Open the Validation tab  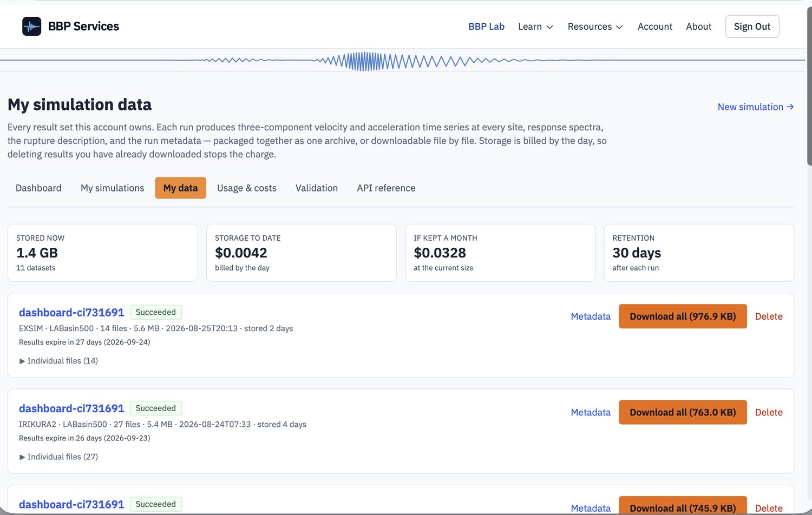(317, 188)
